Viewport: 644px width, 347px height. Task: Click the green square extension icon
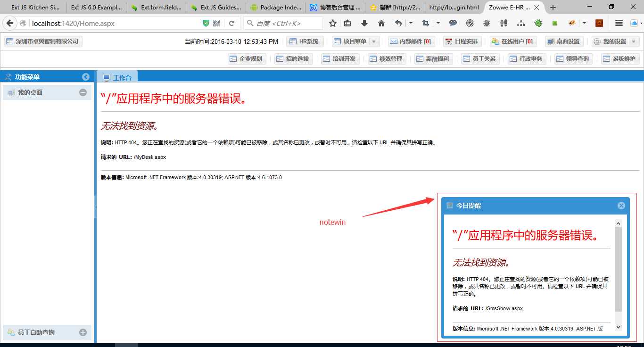[x=555, y=23]
